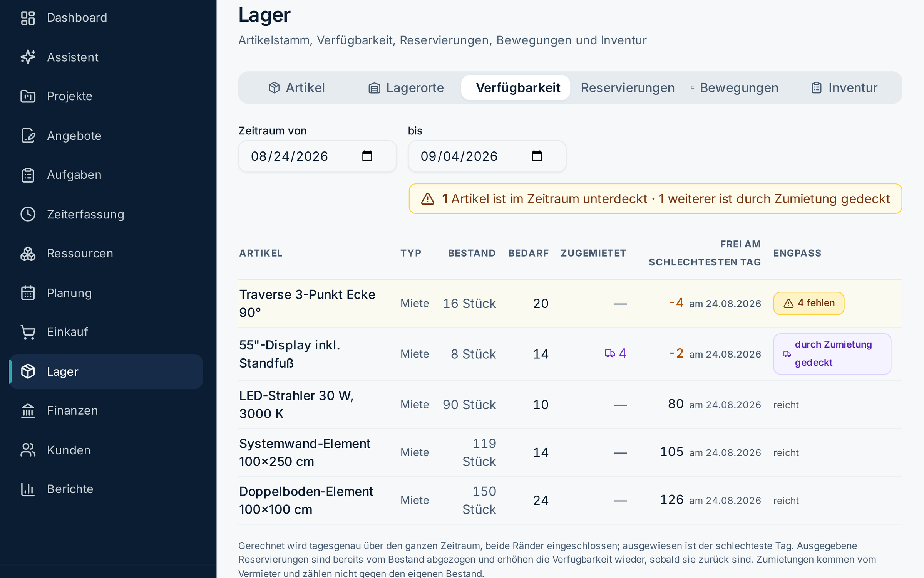Open calendar picker for bis date
Viewport: 924px width, 578px height.
tap(537, 156)
